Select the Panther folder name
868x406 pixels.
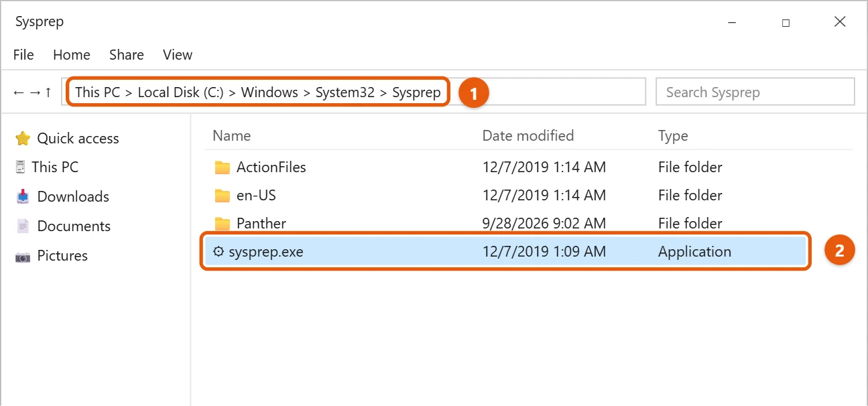coord(261,223)
